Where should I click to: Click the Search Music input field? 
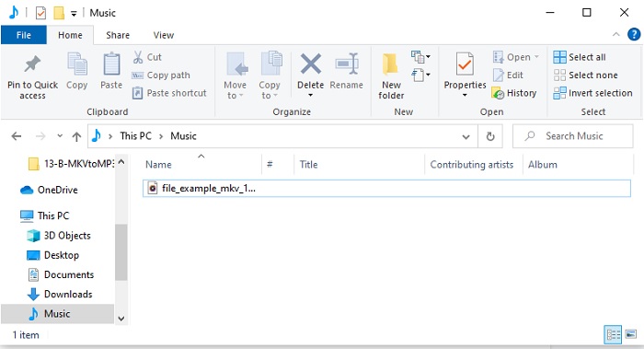[x=573, y=136]
